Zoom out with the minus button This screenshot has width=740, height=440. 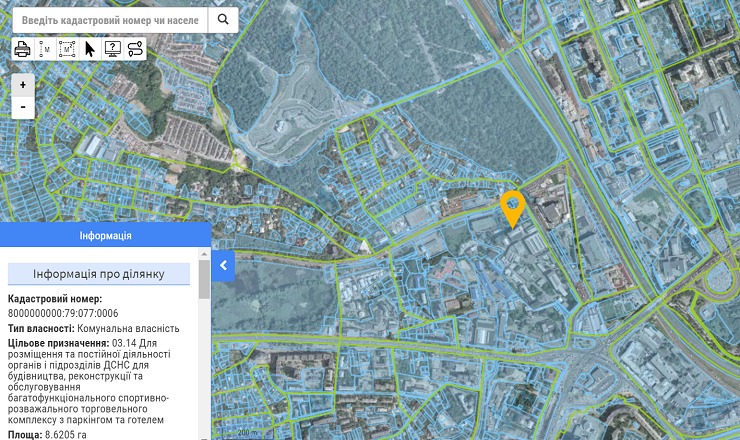pyautogui.click(x=23, y=107)
